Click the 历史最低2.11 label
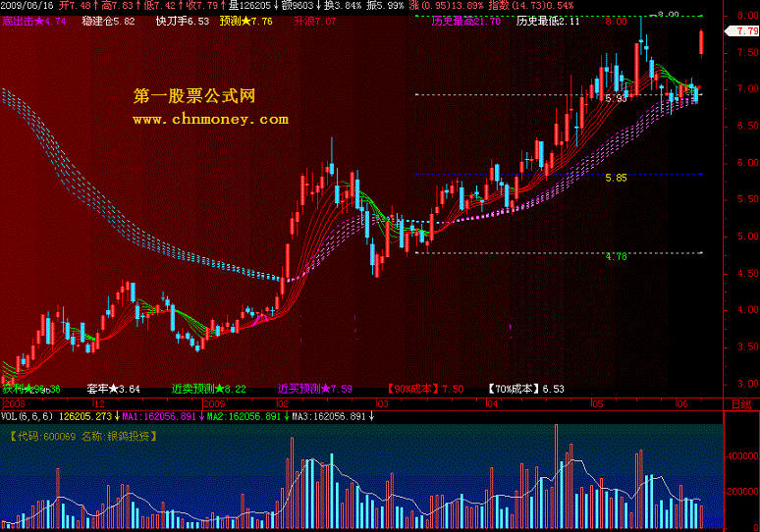The height and width of the screenshot is (532, 760). (548, 21)
